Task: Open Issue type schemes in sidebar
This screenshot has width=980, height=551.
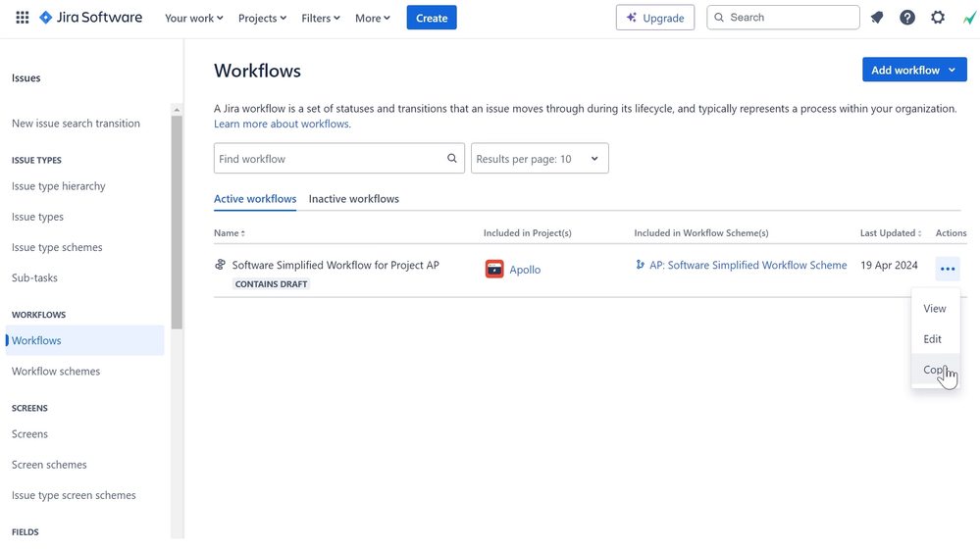Action: [57, 247]
